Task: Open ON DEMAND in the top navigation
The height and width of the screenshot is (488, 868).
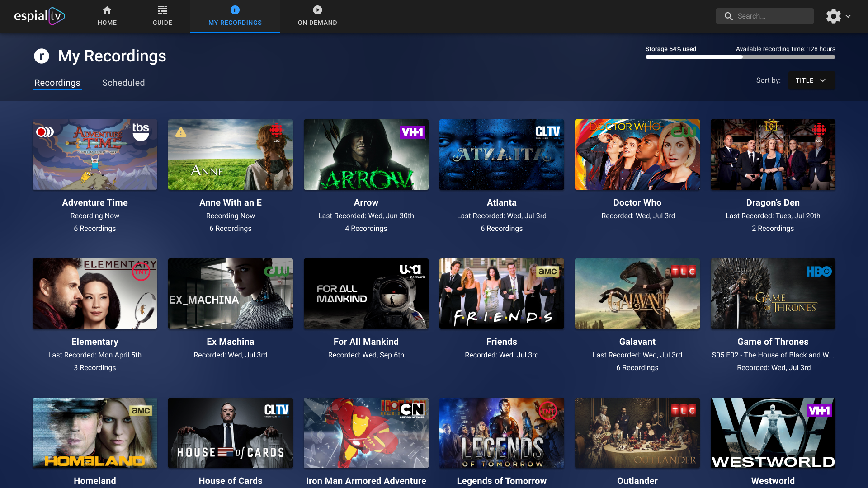Action: point(317,16)
